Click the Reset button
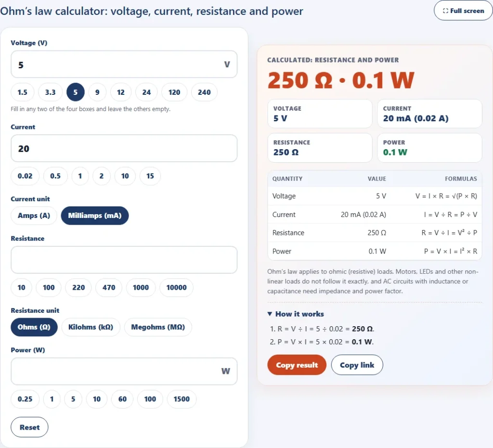This screenshot has width=493, height=448. [29, 427]
